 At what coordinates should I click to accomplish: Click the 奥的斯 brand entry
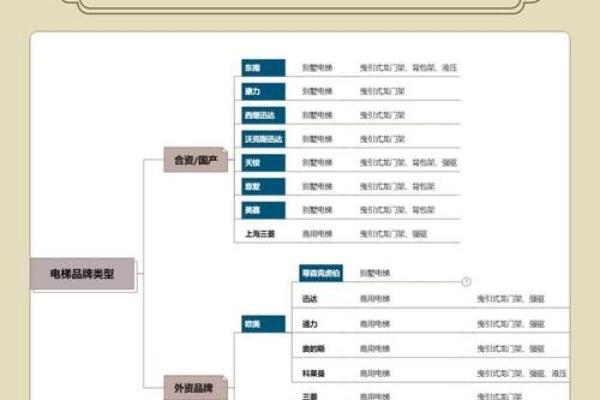pos(313,349)
